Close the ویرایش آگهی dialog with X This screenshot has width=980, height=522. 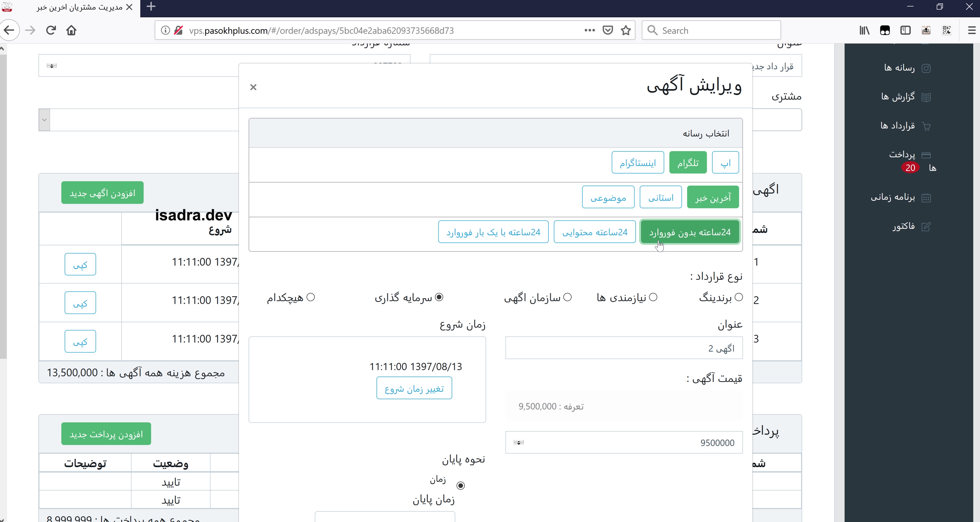253,87
